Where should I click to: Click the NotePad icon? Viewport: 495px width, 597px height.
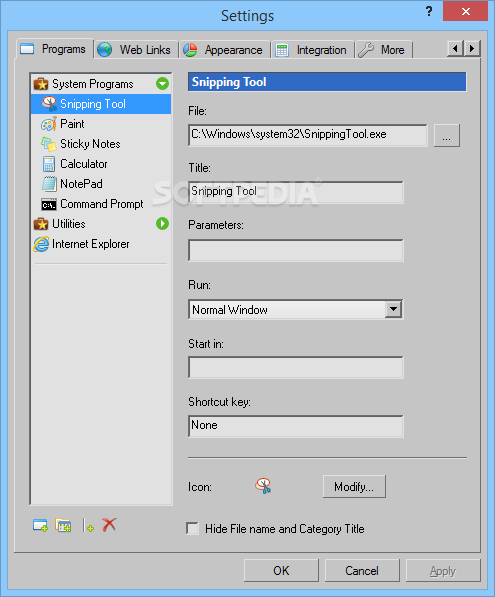pos(49,184)
